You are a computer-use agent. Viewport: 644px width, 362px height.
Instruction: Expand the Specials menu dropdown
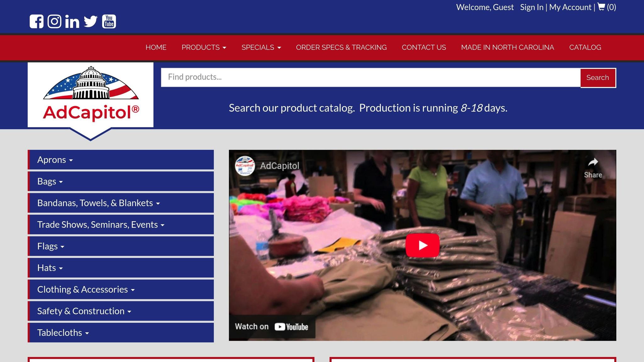pos(261,47)
